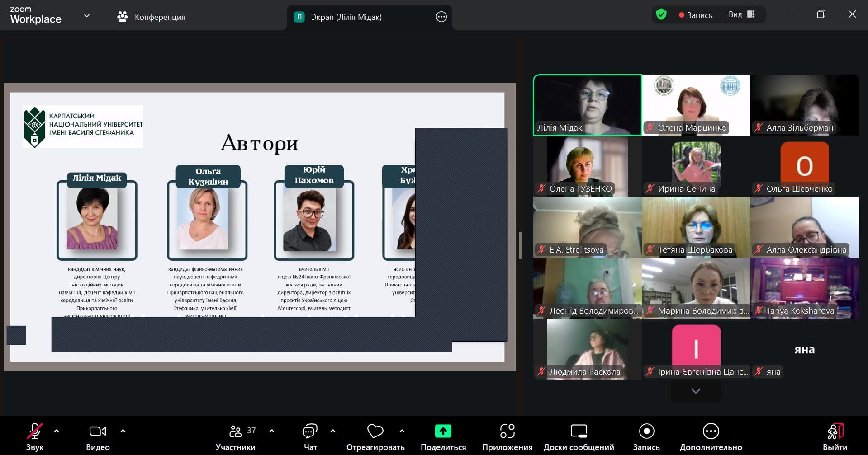Screen dimensions: 868x455
Task: Click the Запись record icon in toolbar
Action: (x=646, y=432)
